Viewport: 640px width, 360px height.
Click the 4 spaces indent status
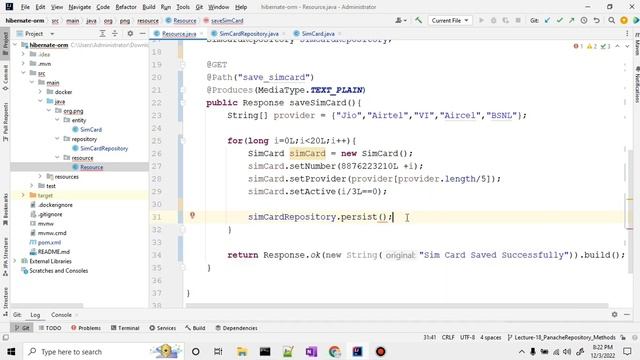tap(491, 338)
